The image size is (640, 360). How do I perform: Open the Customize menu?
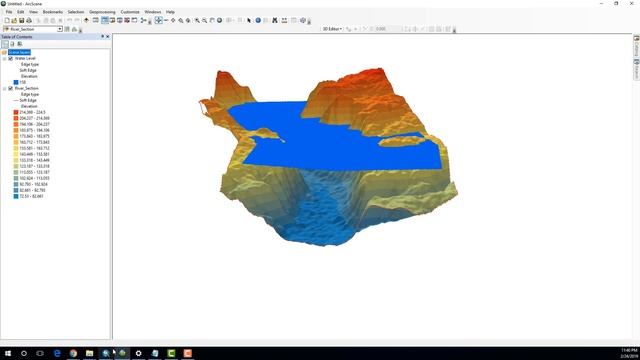pos(130,12)
